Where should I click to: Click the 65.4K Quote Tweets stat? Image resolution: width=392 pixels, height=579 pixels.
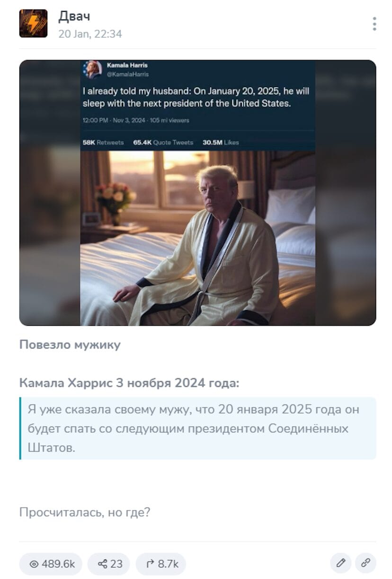pyautogui.click(x=163, y=143)
